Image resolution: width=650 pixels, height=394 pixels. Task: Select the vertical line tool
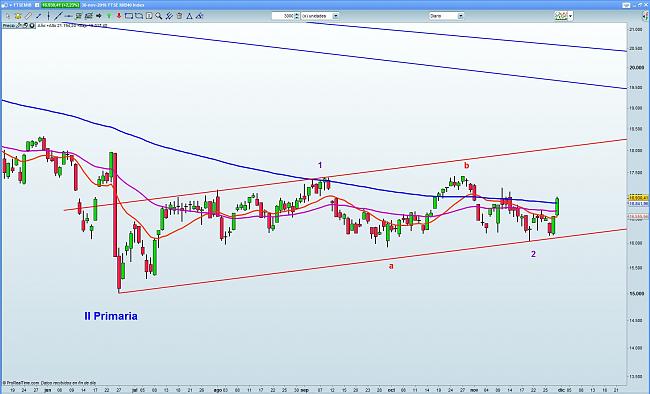point(49,16)
